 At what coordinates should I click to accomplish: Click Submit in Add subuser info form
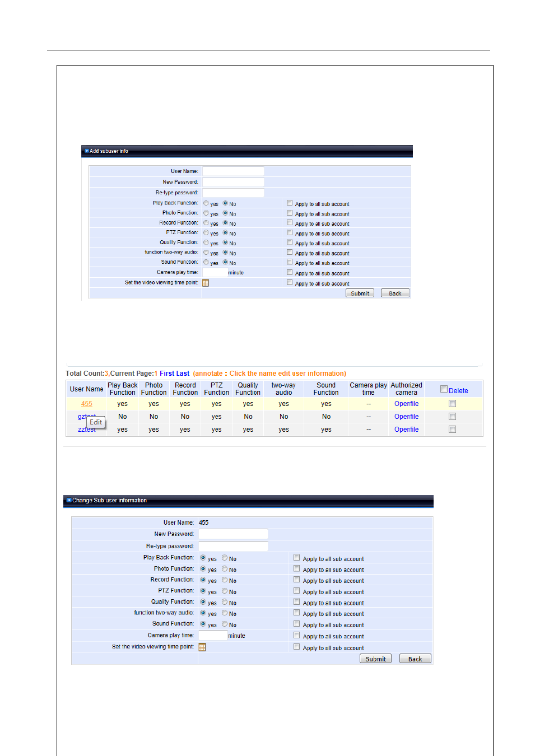(360, 293)
